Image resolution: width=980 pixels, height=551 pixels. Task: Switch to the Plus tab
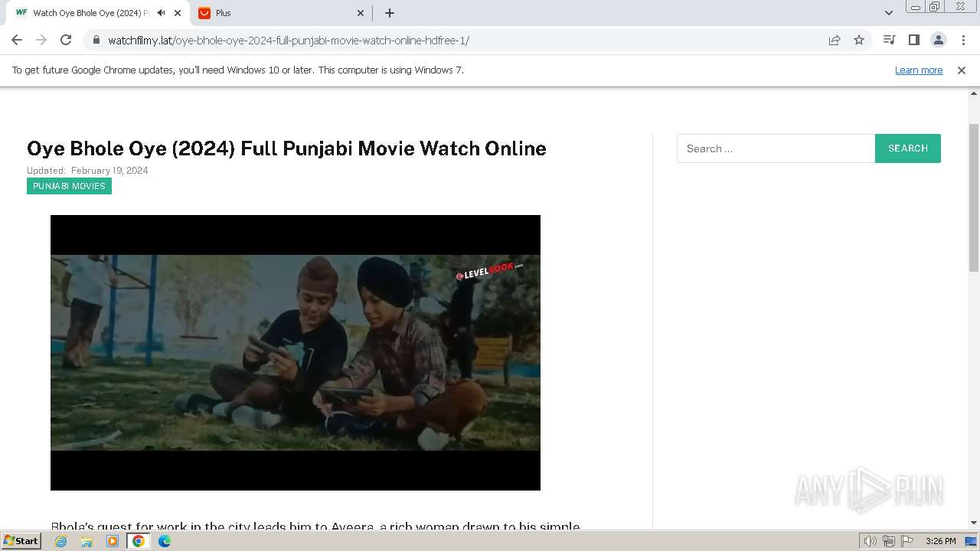coord(282,13)
